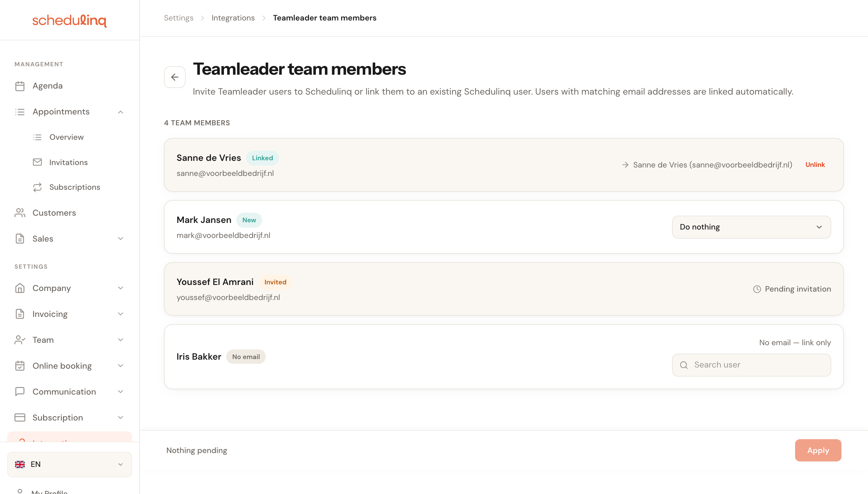This screenshot has width=868, height=494.
Task: Expand the Team settings chevron
Action: tap(121, 340)
